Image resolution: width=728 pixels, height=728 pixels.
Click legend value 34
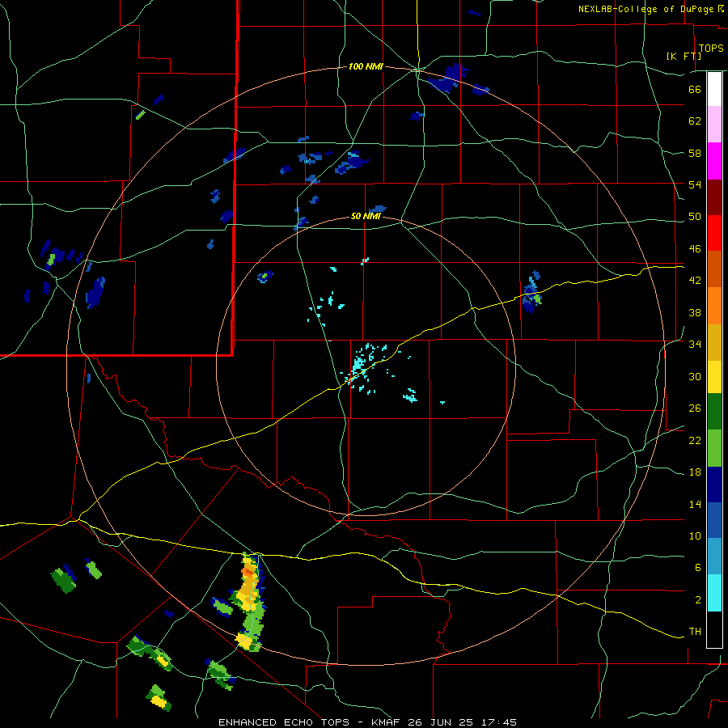(x=695, y=345)
